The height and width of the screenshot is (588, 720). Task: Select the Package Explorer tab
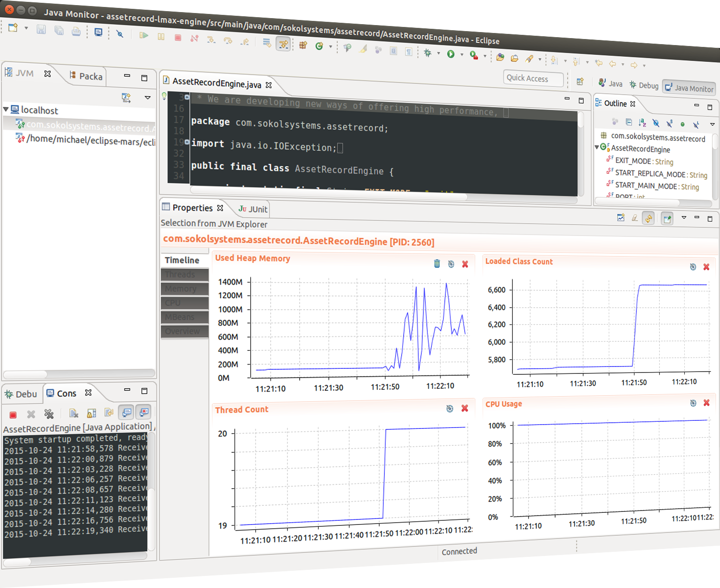pyautogui.click(x=86, y=76)
